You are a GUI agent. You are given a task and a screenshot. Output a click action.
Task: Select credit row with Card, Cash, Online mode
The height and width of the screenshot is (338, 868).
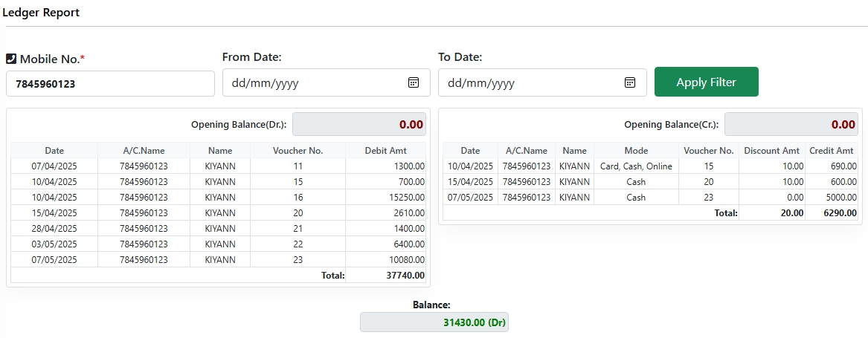pyautogui.click(x=651, y=166)
